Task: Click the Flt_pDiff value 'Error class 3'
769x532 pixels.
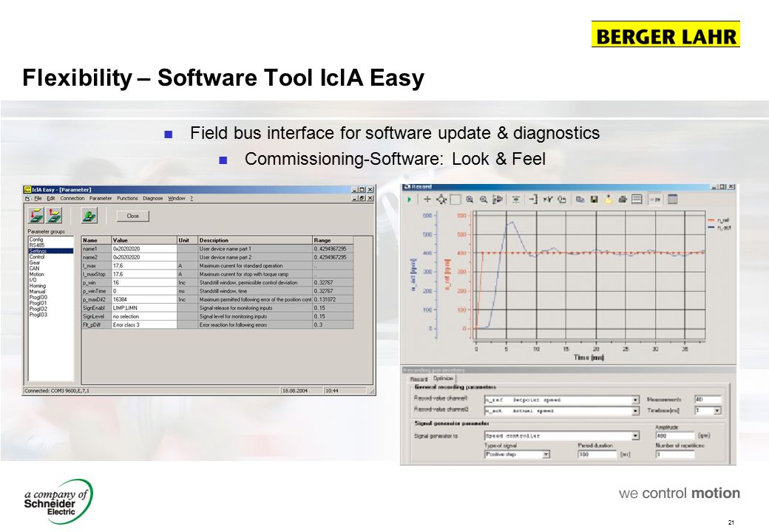Action: 144,325
